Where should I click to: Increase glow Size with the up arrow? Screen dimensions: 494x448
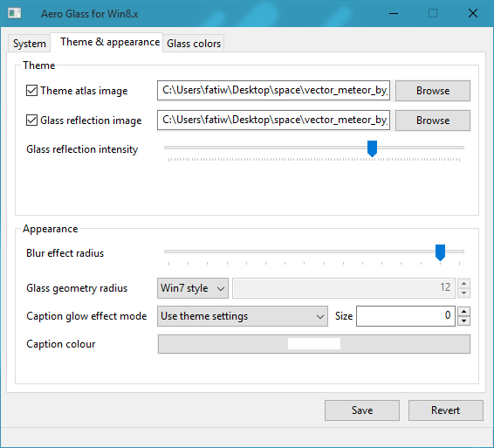(463, 312)
